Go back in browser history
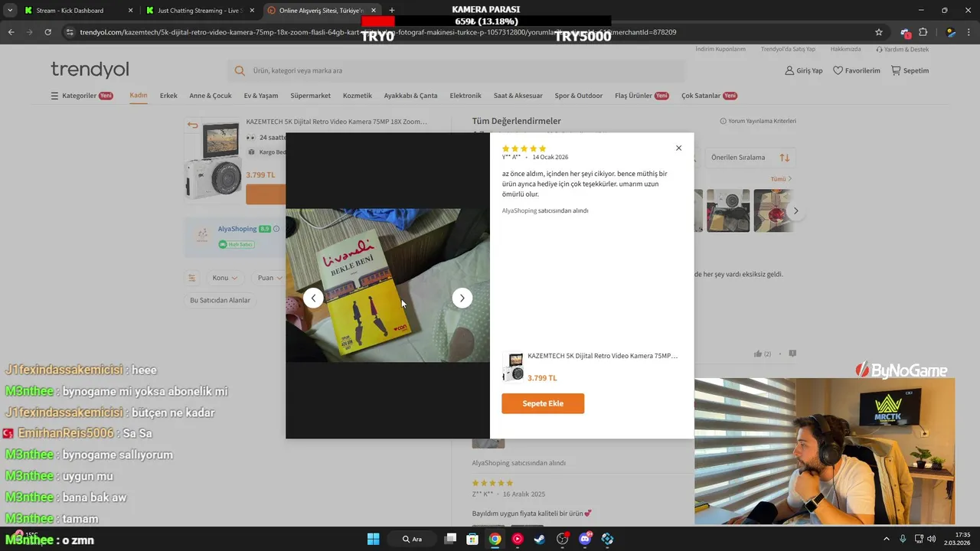 pos(11,32)
